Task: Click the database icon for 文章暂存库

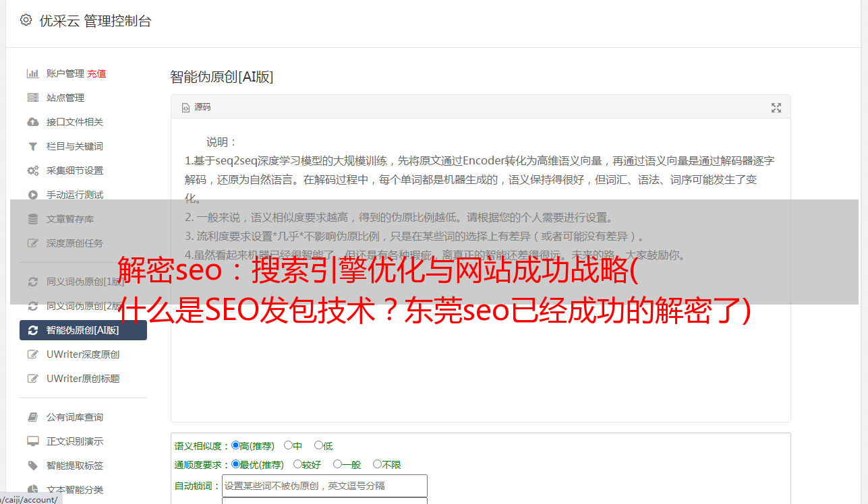Action: click(x=32, y=219)
